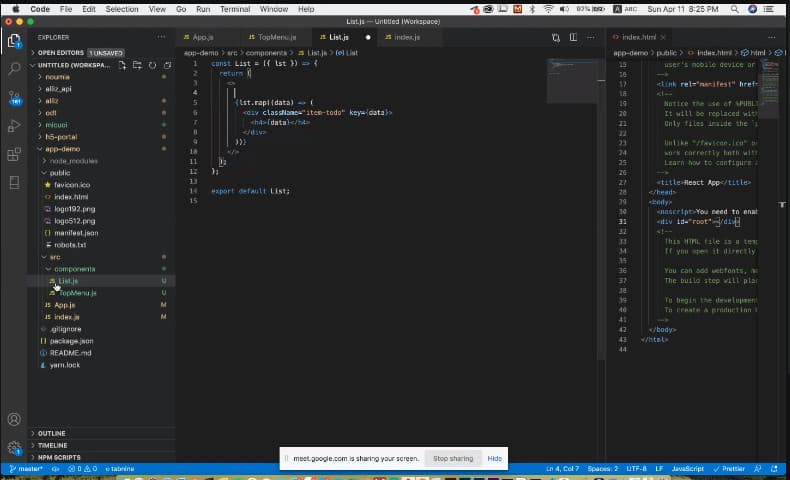Expand the OUTLINE section

[x=51, y=433]
